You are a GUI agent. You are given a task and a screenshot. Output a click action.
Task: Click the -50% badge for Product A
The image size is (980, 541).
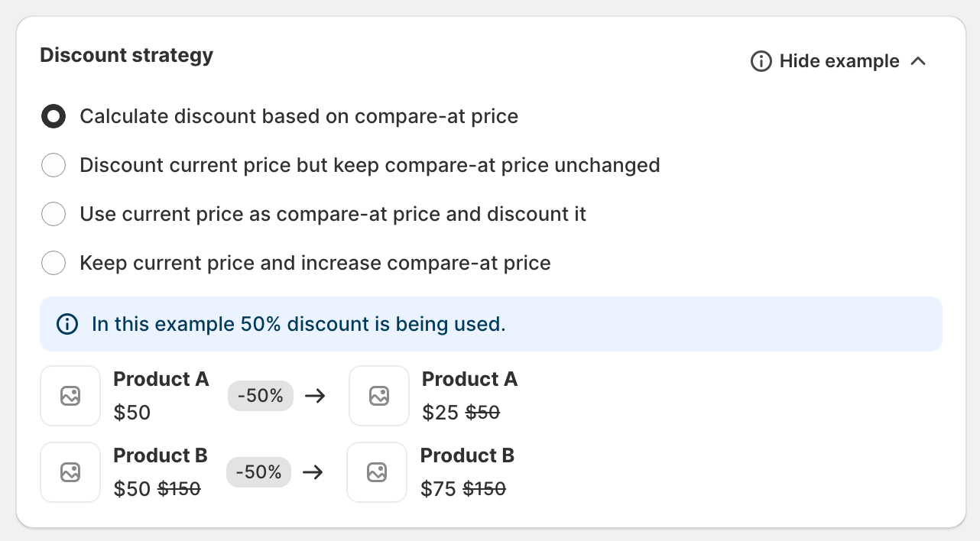(260, 396)
